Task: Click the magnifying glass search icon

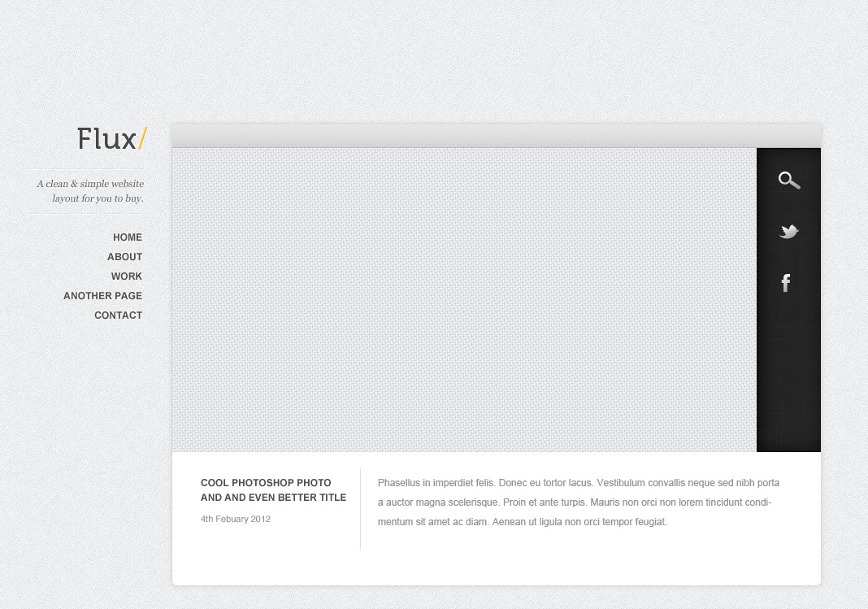Action: point(789,181)
